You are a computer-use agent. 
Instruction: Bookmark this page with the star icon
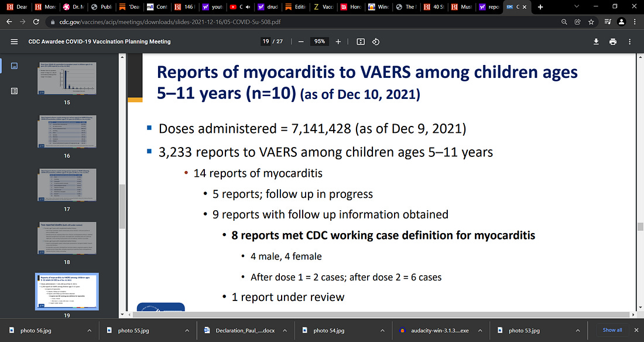pos(592,21)
